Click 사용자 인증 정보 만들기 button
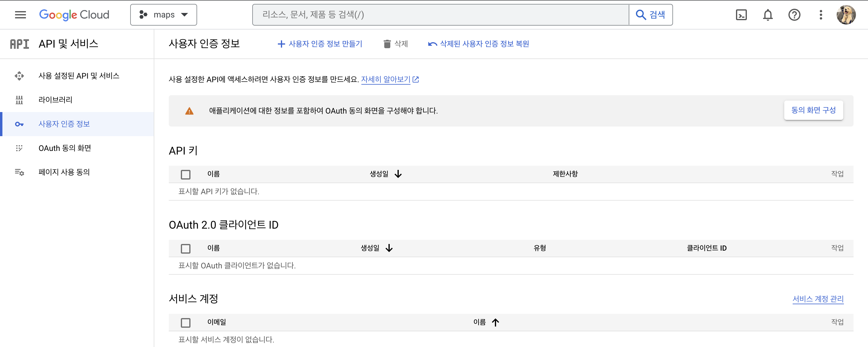The image size is (868, 347). coord(319,44)
